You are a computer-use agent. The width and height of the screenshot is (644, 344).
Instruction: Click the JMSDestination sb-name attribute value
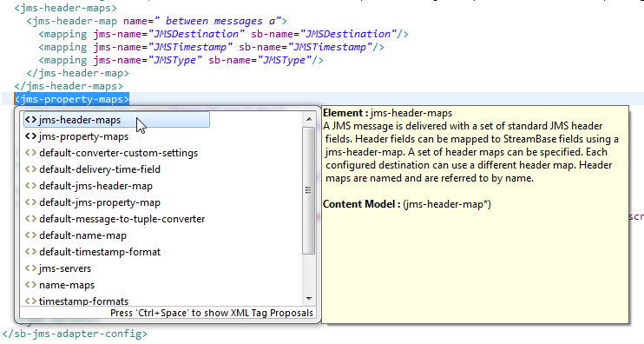[x=348, y=34]
